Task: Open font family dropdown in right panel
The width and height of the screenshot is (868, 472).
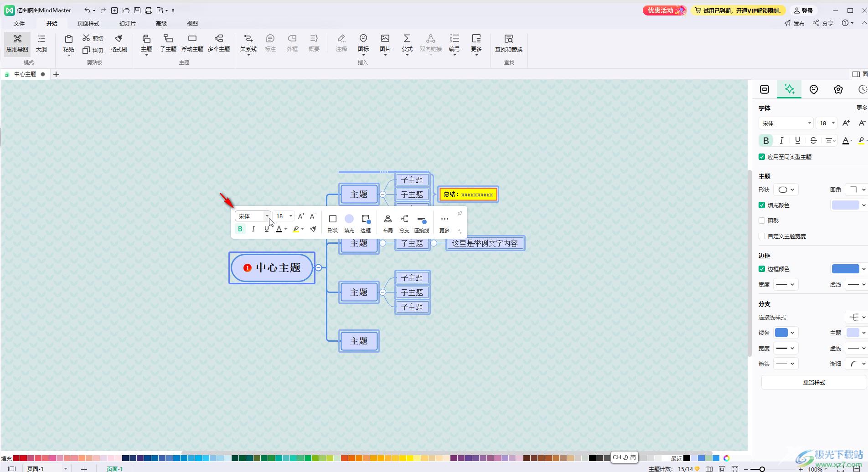Action: (x=809, y=123)
